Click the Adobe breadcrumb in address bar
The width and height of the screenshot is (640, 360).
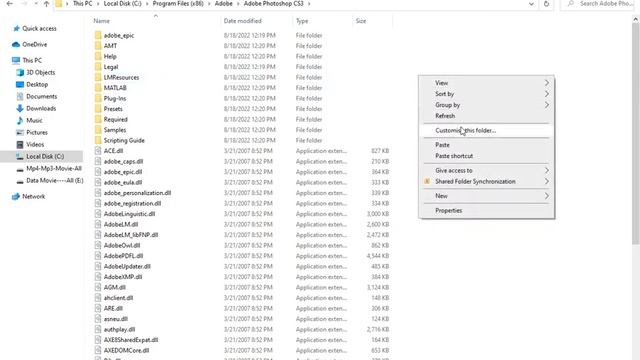[x=223, y=4]
